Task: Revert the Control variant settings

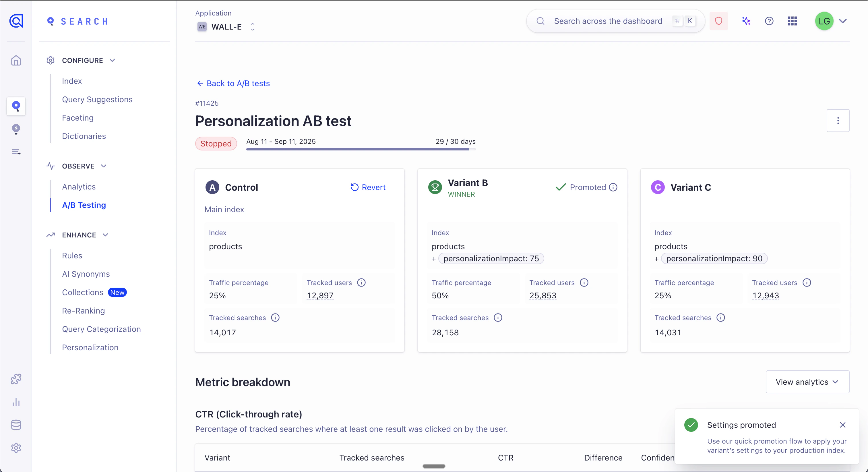Action: tap(368, 187)
